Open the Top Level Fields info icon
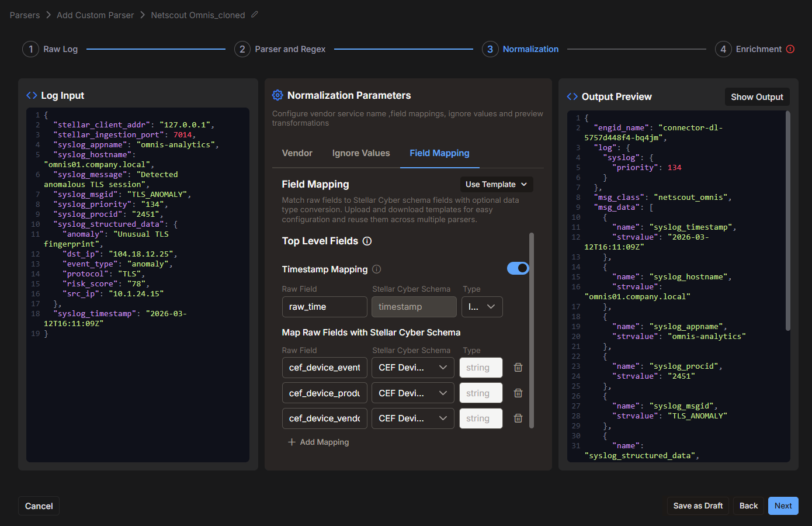The height and width of the screenshot is (526, 812). point(367,241)
